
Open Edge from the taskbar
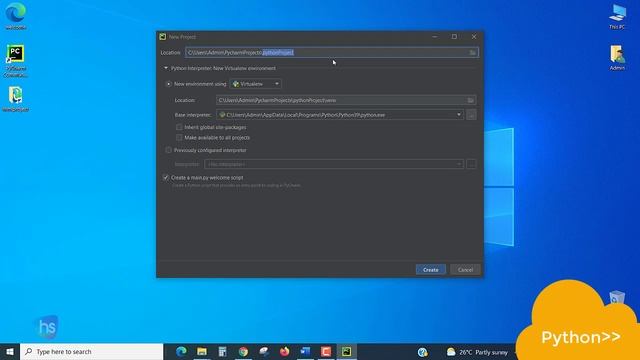click(x=181, y=351)
